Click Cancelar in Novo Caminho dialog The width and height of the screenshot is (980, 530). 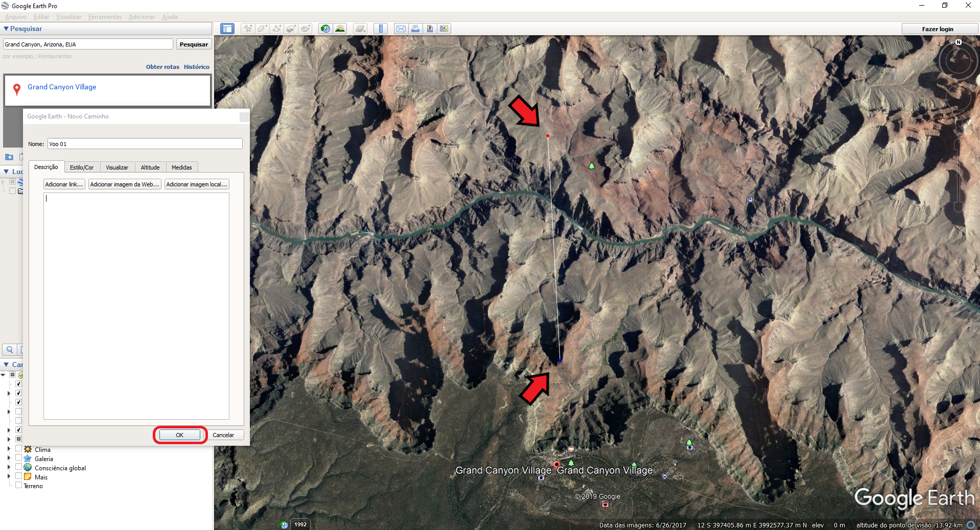(223, 435)
